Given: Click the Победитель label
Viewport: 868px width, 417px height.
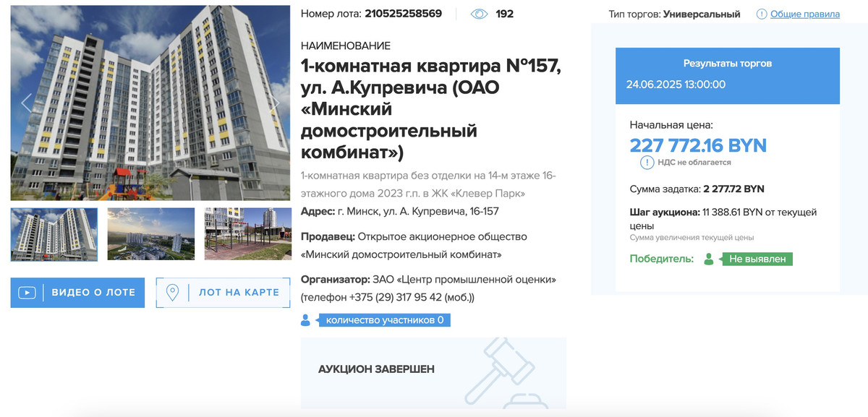Looking at the screenshot, I should click(x=662, y=259).
